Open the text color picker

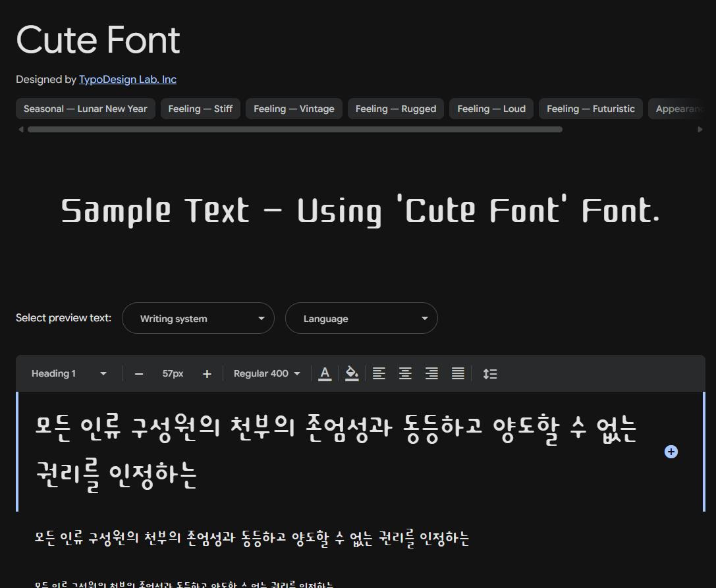tap(325, 374)
